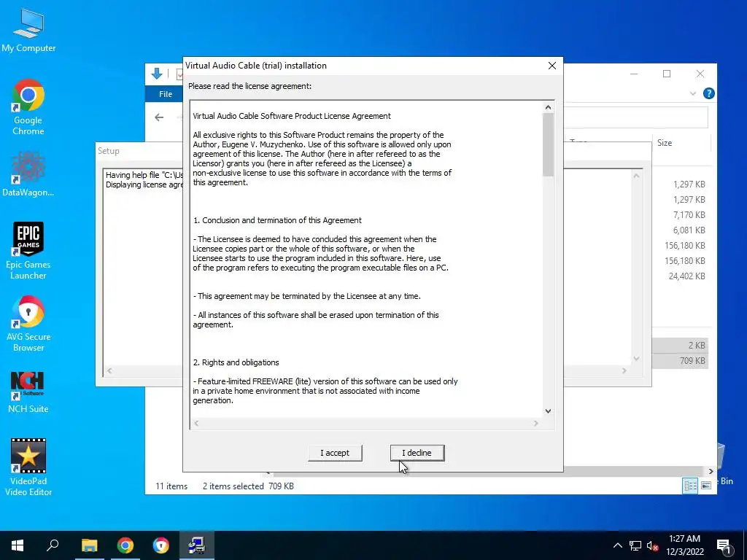Open Google Chrome from the taskbar
The height and width of the screenshot is (560, 747).
click(x=125, y=545)
